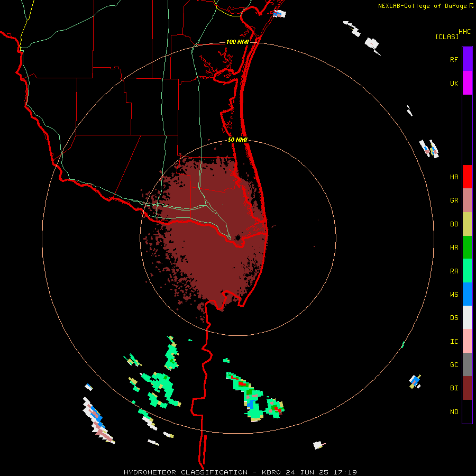
Task: Click the magenta UK color swatch in legend
Action: tap(467, 83)
